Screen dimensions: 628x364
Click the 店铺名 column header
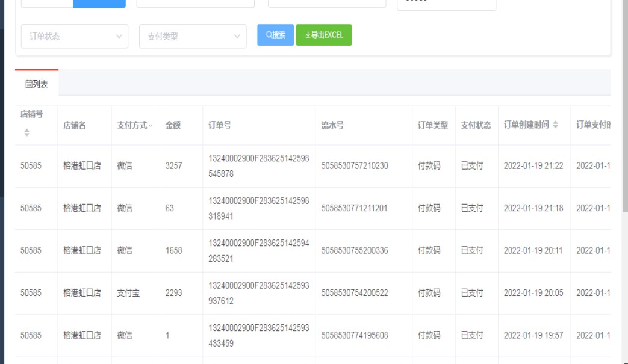[75, 125]
